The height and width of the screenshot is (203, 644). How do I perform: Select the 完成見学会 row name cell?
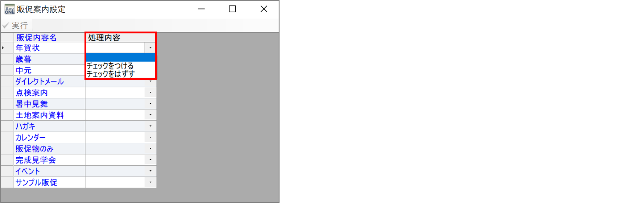point(49,160)
